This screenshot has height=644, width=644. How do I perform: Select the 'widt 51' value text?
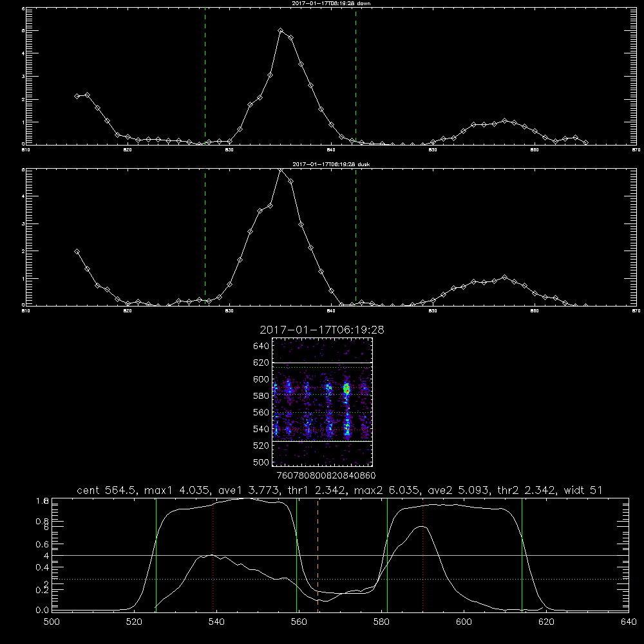tap(583, 490)
